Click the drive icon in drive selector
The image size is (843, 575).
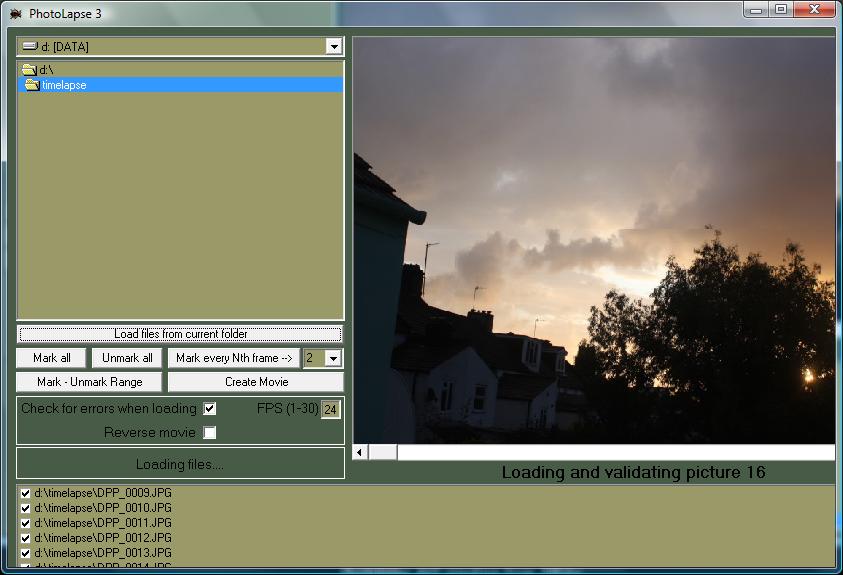(x=30, y=46)
